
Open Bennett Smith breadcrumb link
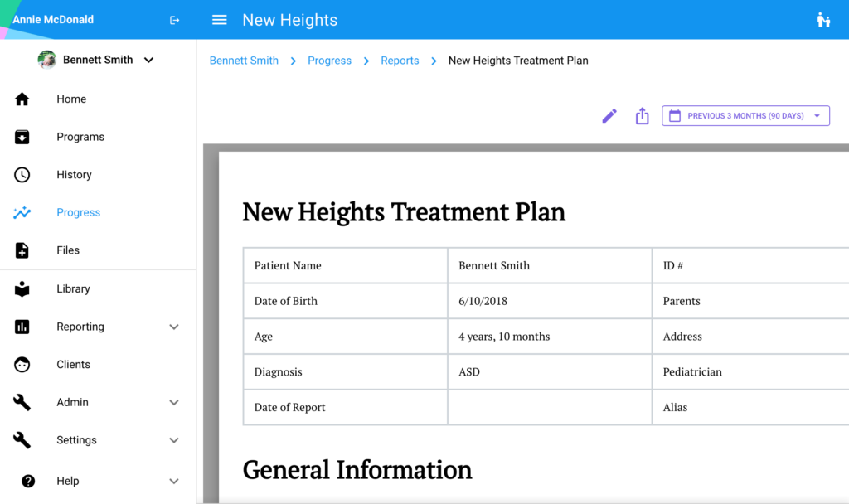(244, 61)
